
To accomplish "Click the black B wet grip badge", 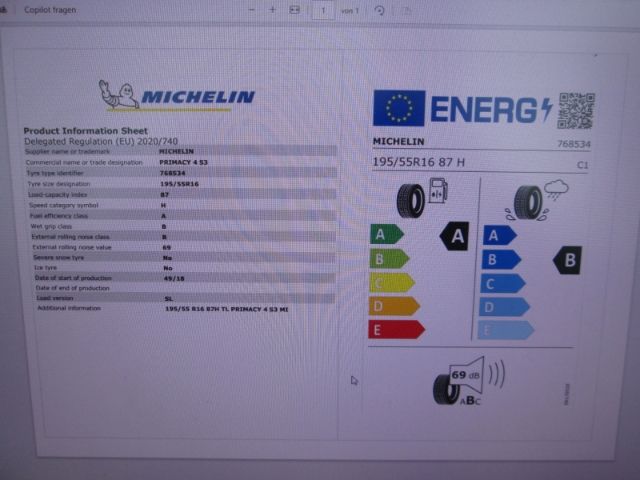I will pyautogui.click(x=567, y=261).
